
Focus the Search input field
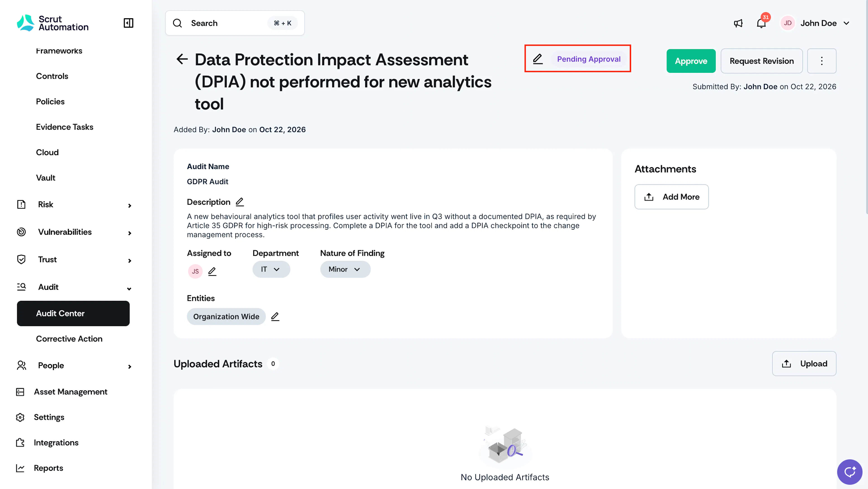coord(235,23)
